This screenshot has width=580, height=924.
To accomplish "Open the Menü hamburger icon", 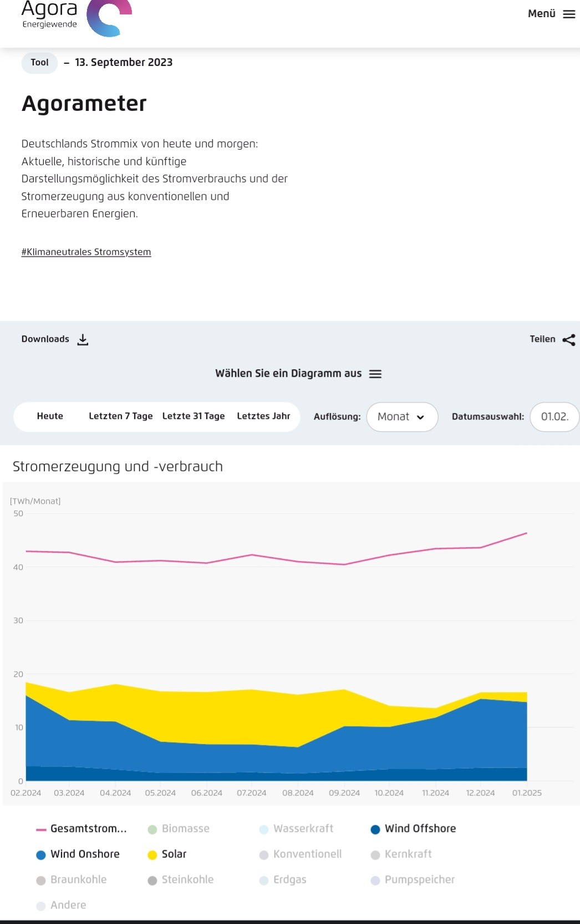I will pos(569,14).
